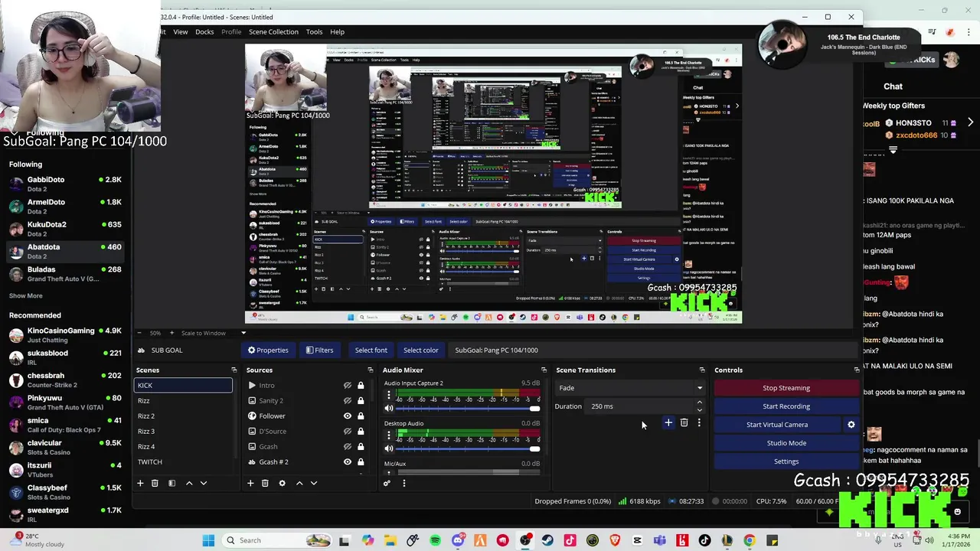Expand Show More under Following list
The height and width of the screenshot is (551, 980).
pos(26,295)
